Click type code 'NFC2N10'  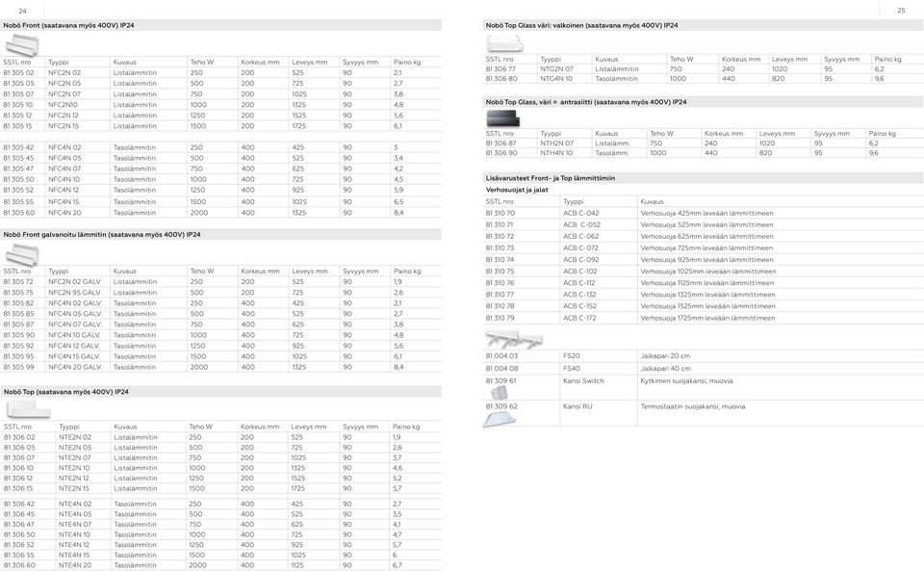pos(63,105)
